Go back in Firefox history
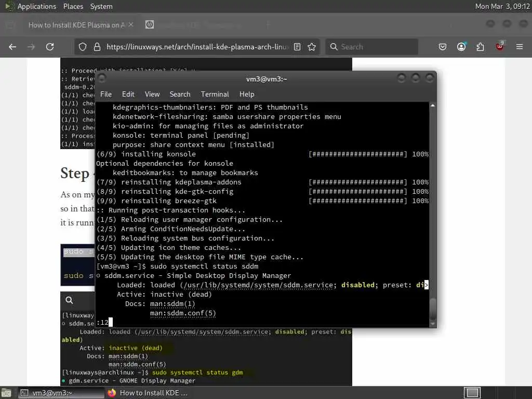Viewport: 532px width, 399px height. pyautogui.click(x=12, y=47)
